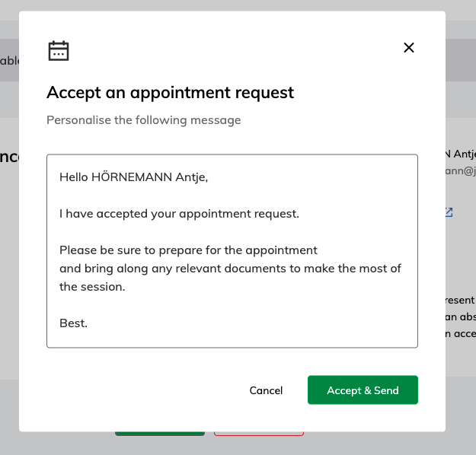This screenshot has height=455, width=476.
Task: Click the red-outlined button below the dialog
Action: 259,434
